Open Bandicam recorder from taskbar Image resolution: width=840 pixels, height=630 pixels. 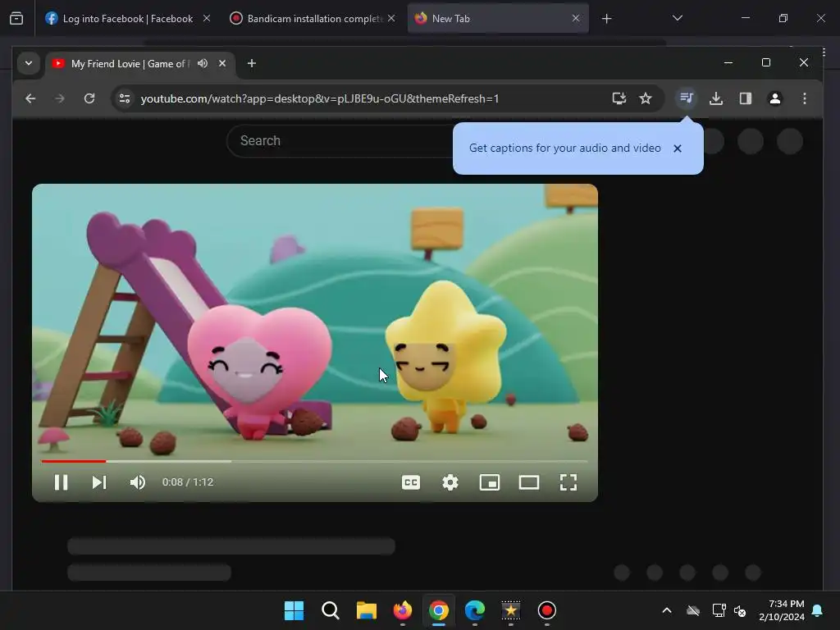[x=547, y=610]
